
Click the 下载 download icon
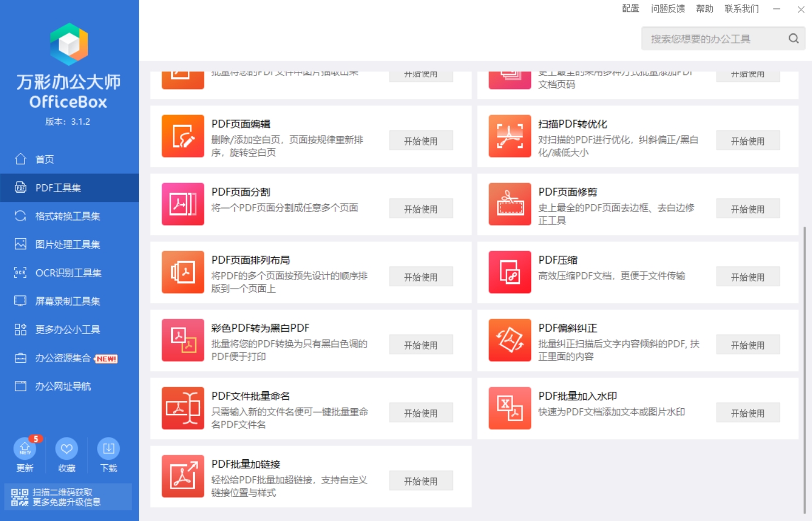click(108, 448)
